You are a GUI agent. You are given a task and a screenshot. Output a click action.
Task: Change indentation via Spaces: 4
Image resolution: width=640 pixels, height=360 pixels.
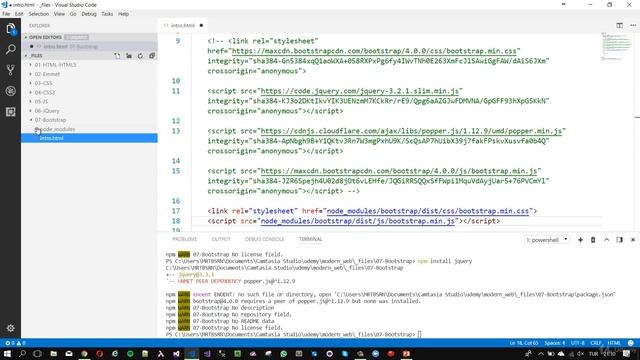555,343
